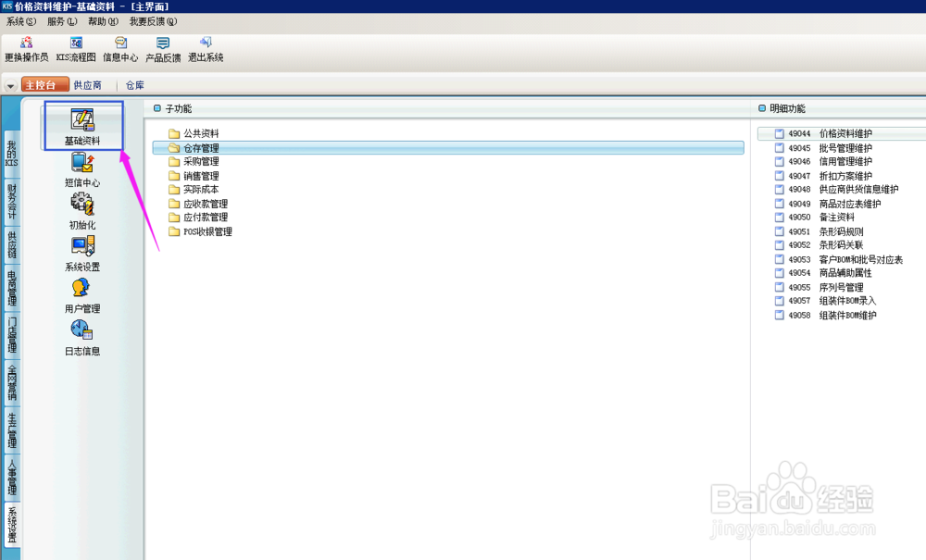This screenshot has width=926, height=560.
Task: Open 49049 商品对应表维护 item
Action: (x=828, y=204)
